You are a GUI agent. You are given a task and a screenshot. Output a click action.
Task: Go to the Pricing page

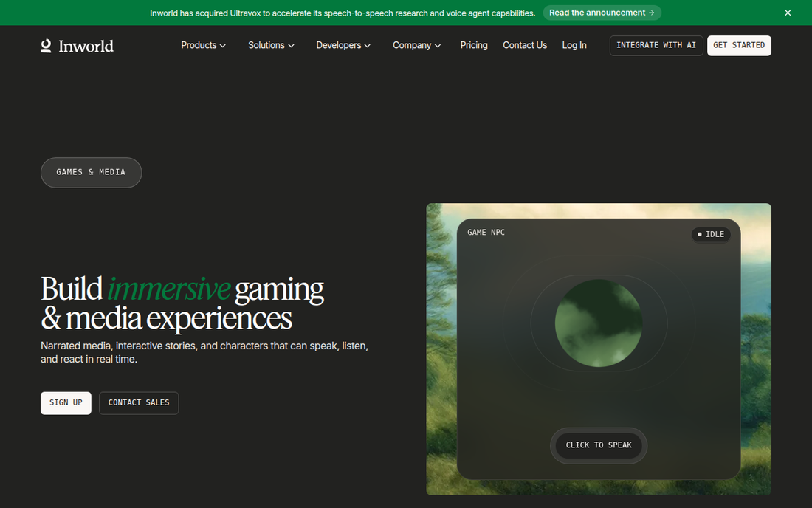pos(474,46)
